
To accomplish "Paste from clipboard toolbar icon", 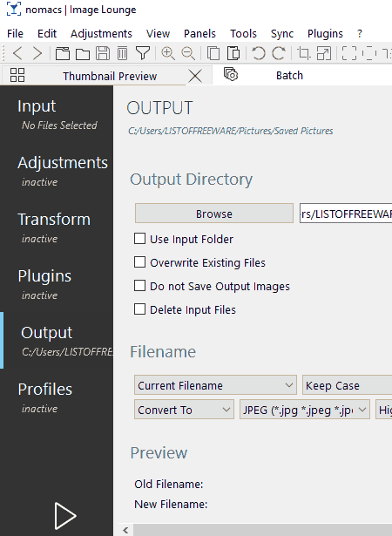I will point(233,53).
